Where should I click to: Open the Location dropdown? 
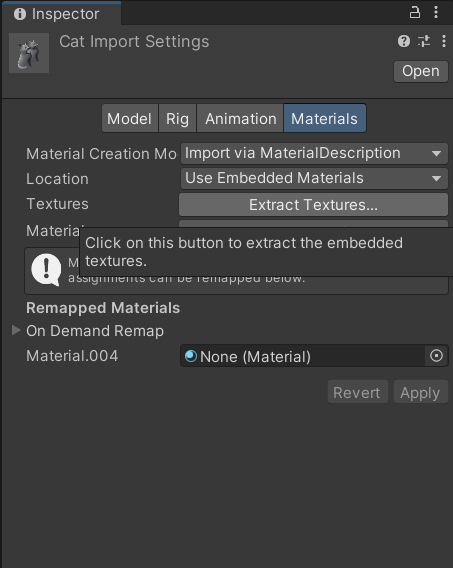pyautogui.click(x=314, y=178)
